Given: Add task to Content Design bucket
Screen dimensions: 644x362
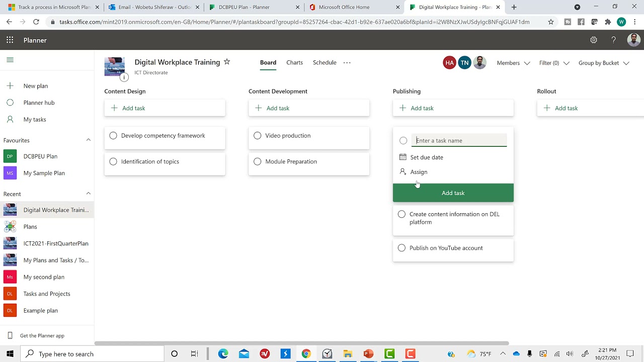Looking at the screenshot, I should point(165,108).
